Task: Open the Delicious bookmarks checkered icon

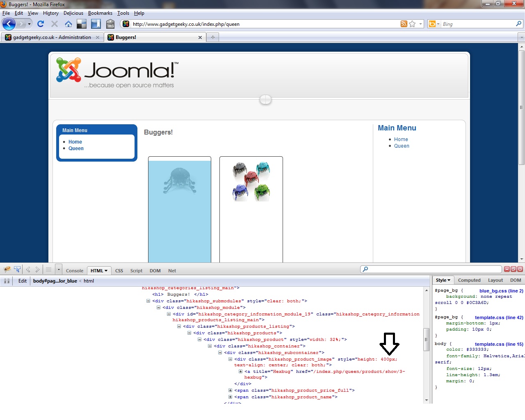Action: tap(82, 24)
